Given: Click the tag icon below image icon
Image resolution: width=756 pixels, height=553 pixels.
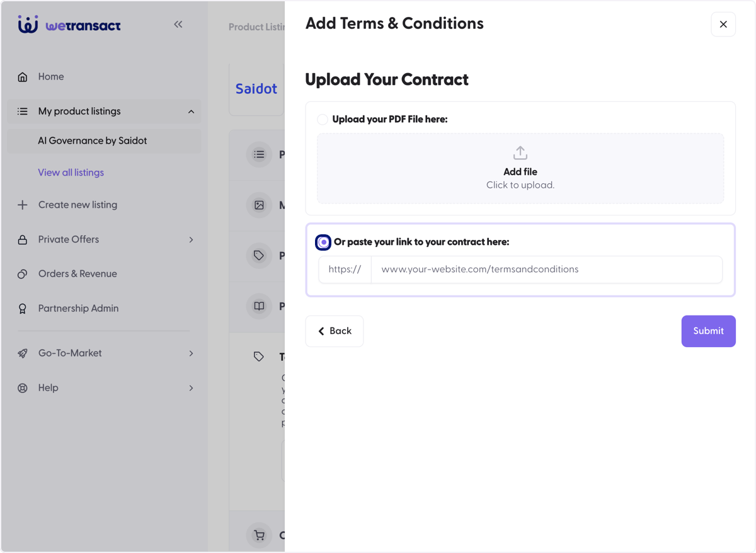Looking at the screenshot, I should pos(259,256).
